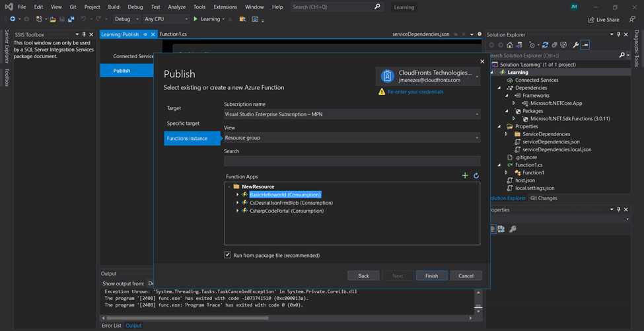Image resolution: width=644 pixels, height=331 pixels.
Task: Open the Analyze menu
Action: (x=177, y=7)
